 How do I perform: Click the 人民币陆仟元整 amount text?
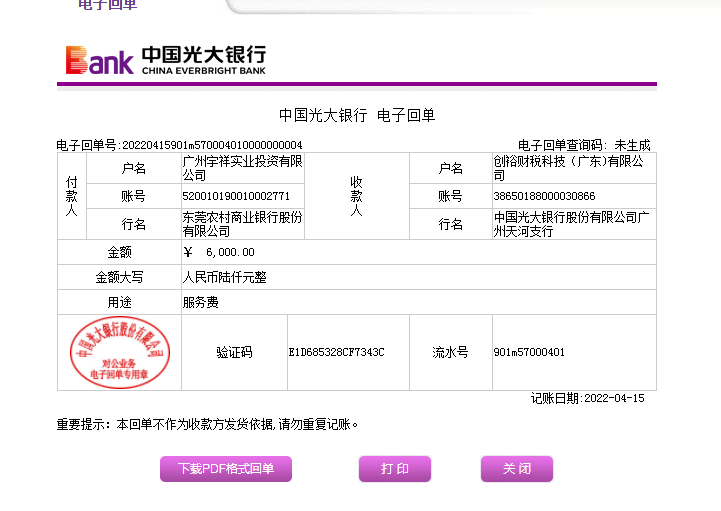224,277
